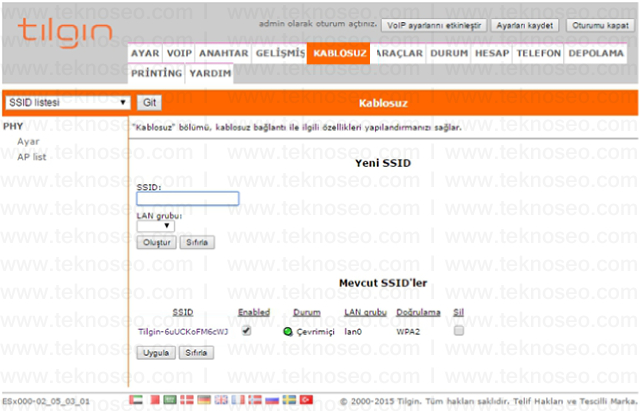Check the Sil checkbox for Tilgin SSID

pyautogui.click(x=459, y=330)
